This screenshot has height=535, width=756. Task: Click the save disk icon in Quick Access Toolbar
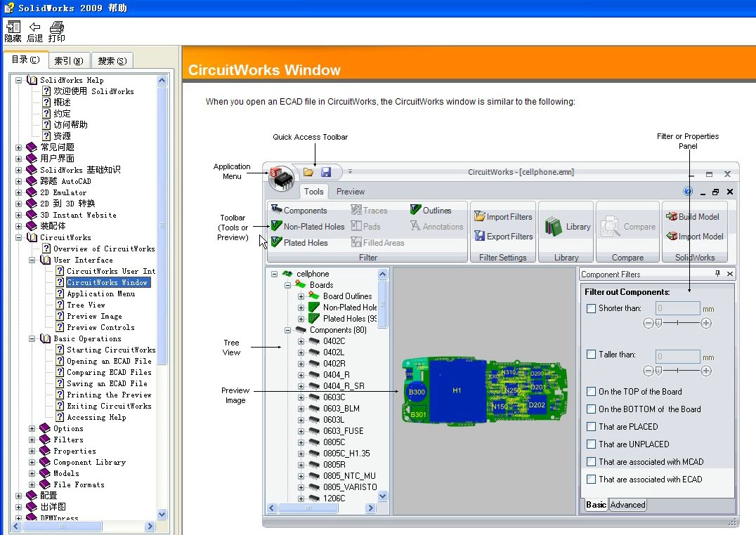326,172
